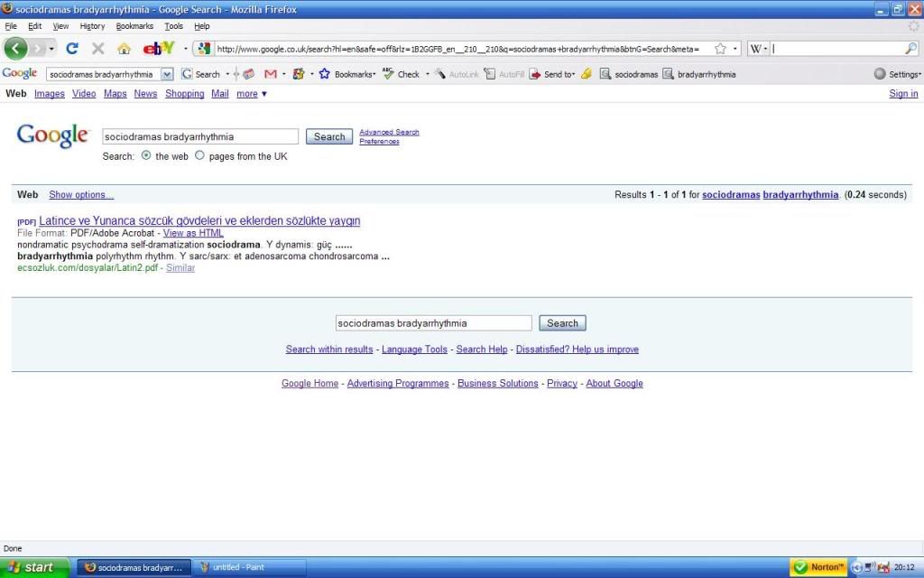Image resolution: width=924 pixels, height=578 pixels.
Task: Reload the page with the Refresh icon
Action: (72, 49)
